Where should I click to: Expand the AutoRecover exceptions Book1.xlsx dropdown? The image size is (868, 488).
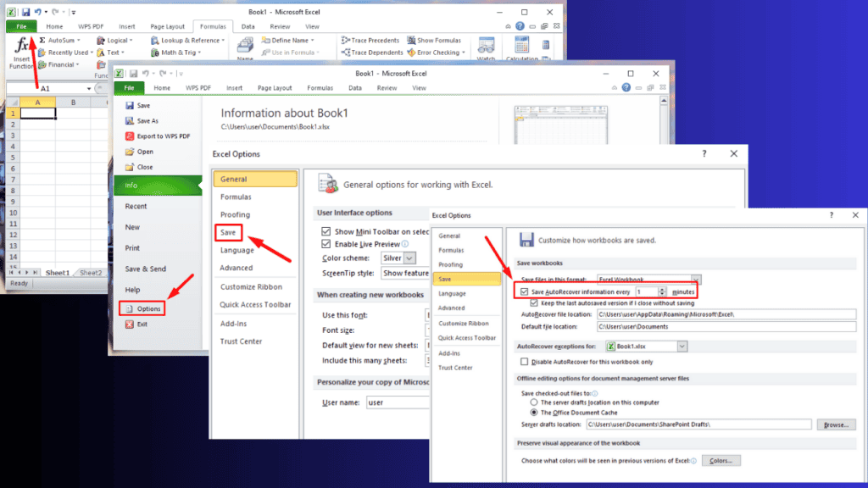pyautogui.click(x=682, y=347)
